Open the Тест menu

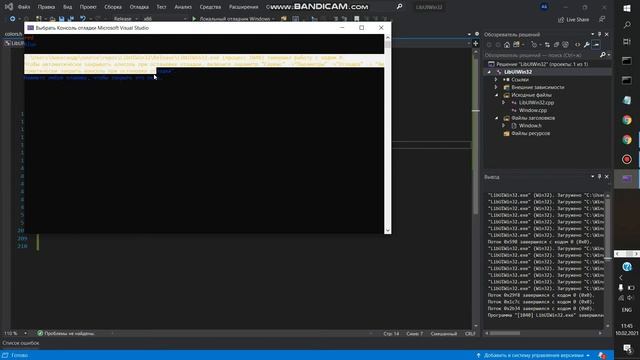coord(161,7)
